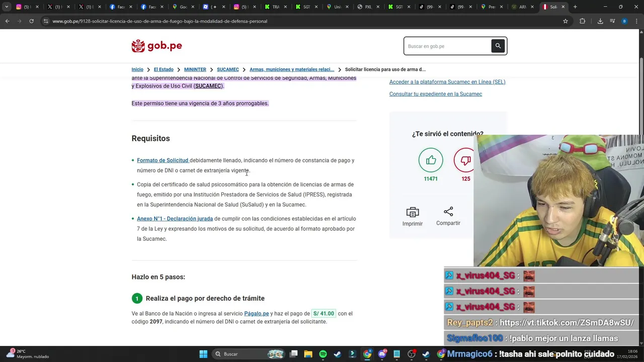644x362 pixels.
Task: Click the thumbs up icon
Action: pyautogui.click(x=431, y=160)
